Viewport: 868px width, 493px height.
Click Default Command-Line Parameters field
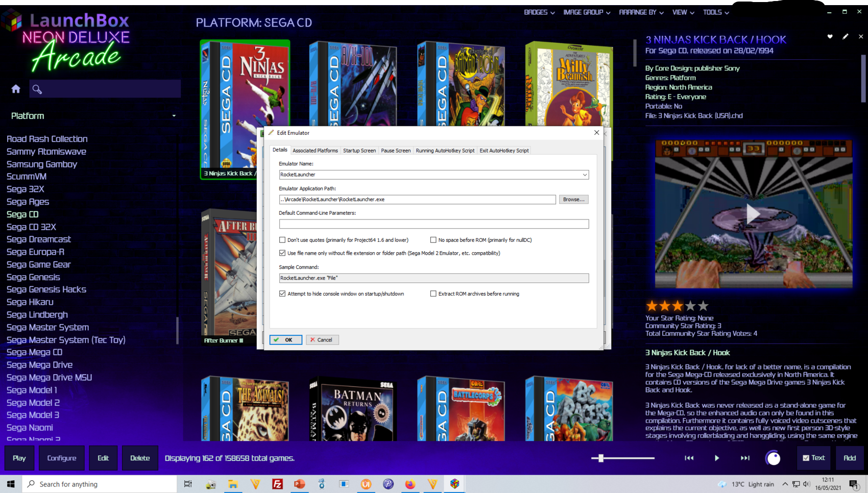click(x=434, y=224)
